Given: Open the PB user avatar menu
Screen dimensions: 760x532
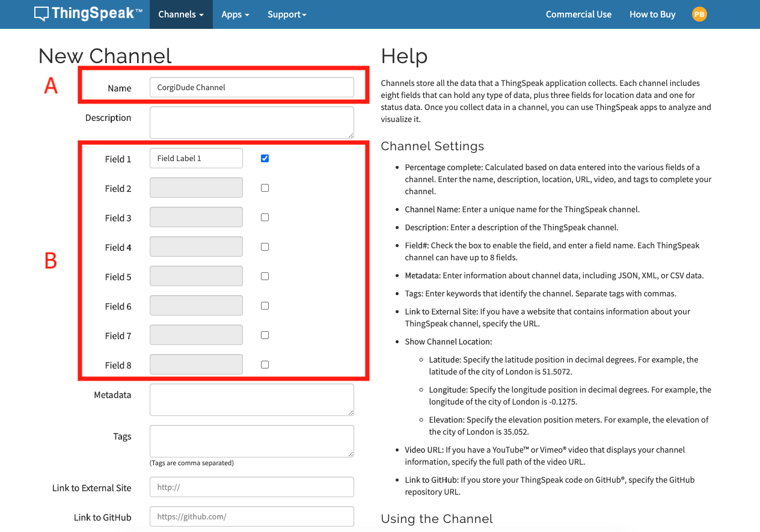Looking at the screenshot, I should pos(699,14).
